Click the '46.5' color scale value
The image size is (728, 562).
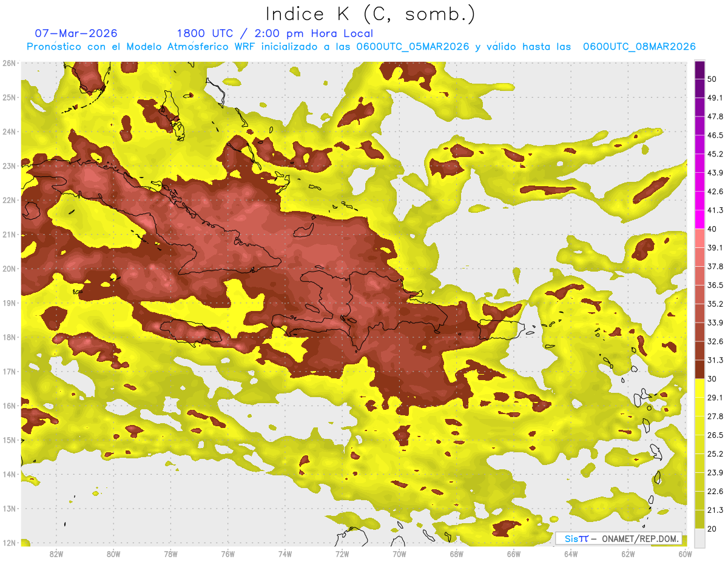click(x=715, y=136)
